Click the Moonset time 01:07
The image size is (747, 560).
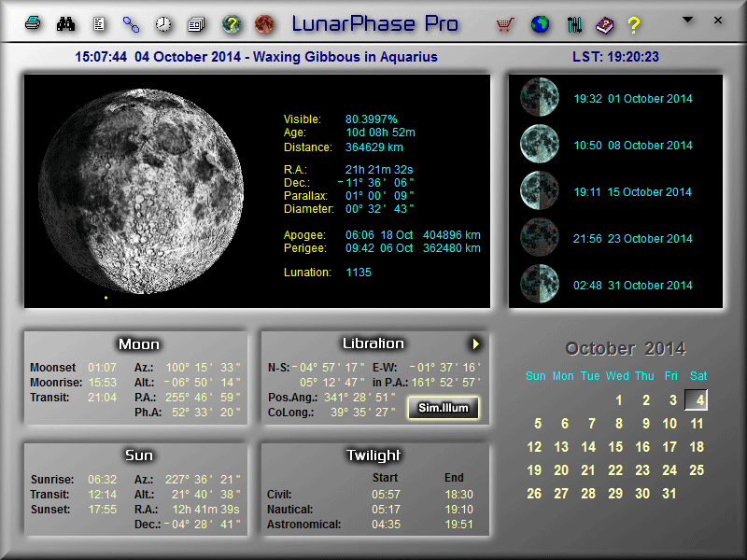point(102,368)
